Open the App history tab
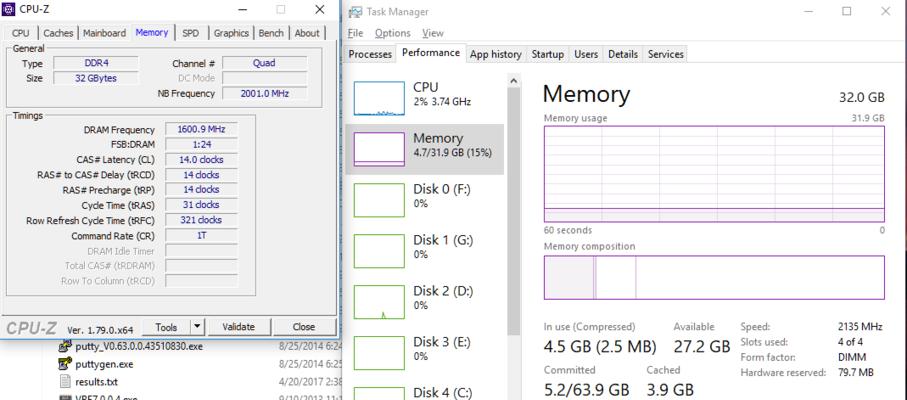 coord(496,54)
